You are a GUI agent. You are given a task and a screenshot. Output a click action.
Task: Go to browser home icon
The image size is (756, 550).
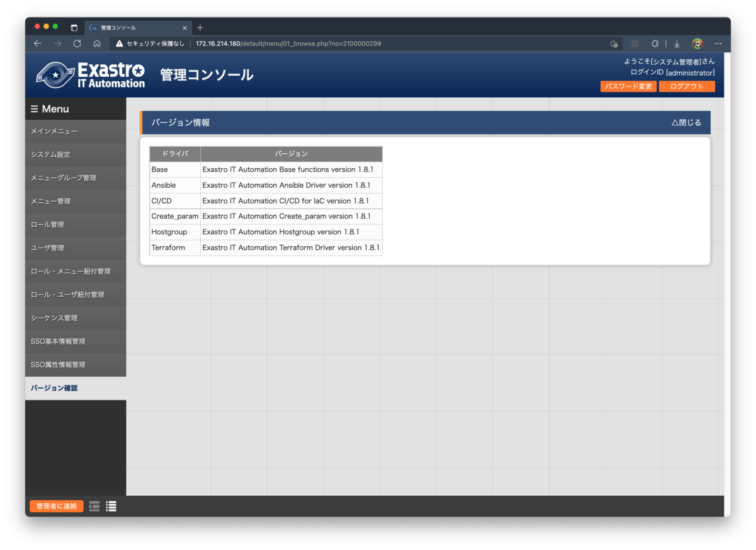(97, 43)
